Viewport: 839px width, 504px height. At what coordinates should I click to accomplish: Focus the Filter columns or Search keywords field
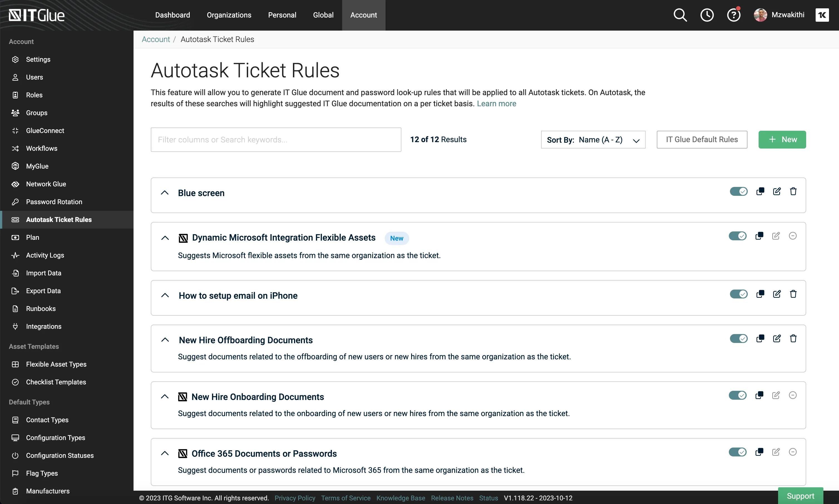coord(276,140)
